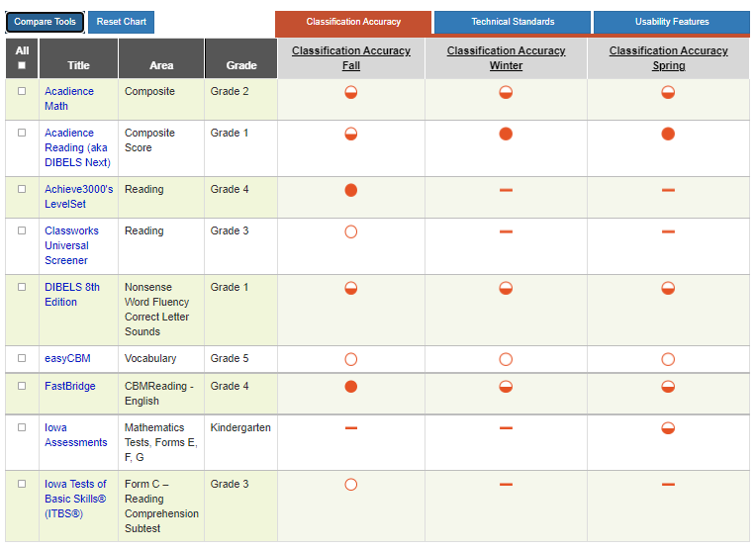This screenshot has height=550, width=756.
Task: Click easyCBM fall empty circle icon
Action: tap(351, 359)
